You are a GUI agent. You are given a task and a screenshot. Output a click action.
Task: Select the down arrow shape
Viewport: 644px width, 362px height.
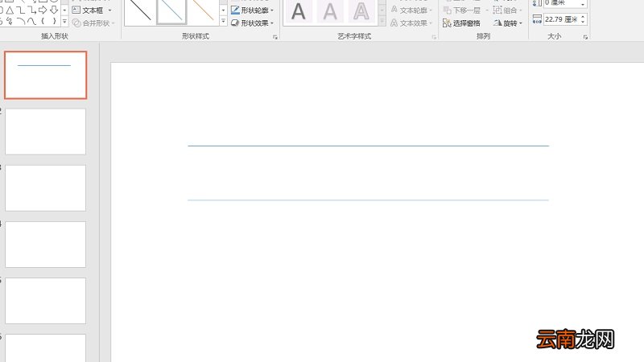[x=54, y=10]
